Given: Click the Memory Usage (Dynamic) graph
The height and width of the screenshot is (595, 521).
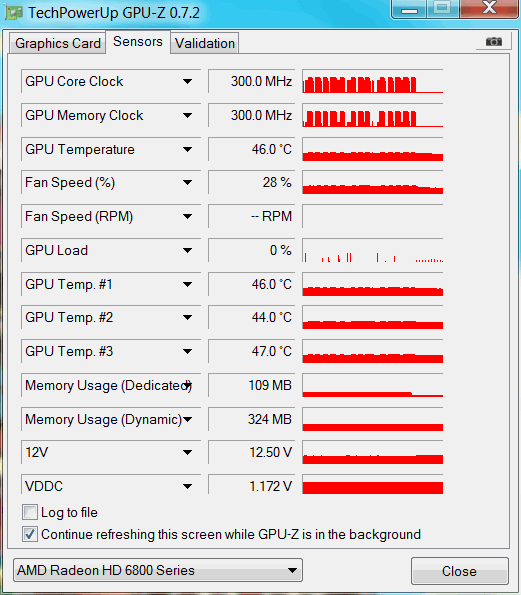Looking at the screenshot, I should (373, 419).
